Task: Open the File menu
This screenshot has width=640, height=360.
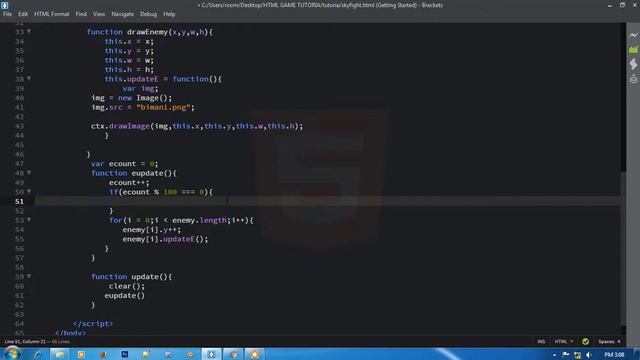Action: pos(7,14)
